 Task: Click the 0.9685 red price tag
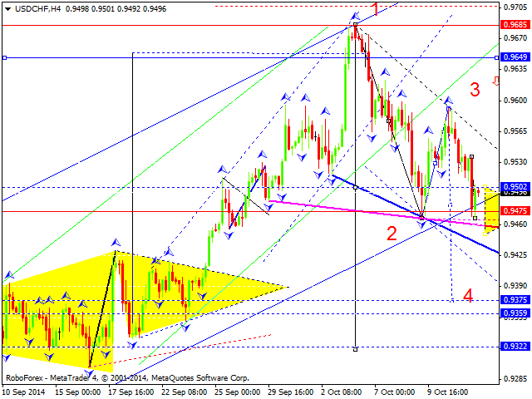coord(515,25)
